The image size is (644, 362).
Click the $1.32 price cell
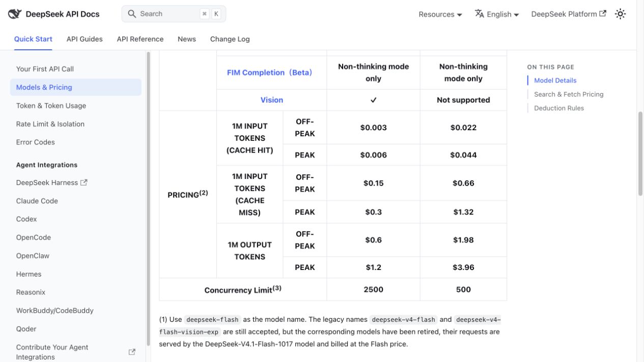click(x=463, y=212)
